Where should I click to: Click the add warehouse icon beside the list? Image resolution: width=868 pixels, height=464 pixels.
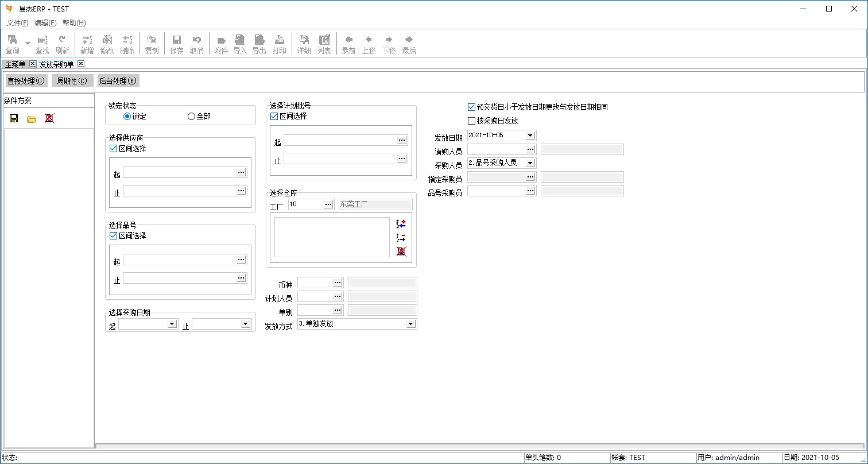401,223
